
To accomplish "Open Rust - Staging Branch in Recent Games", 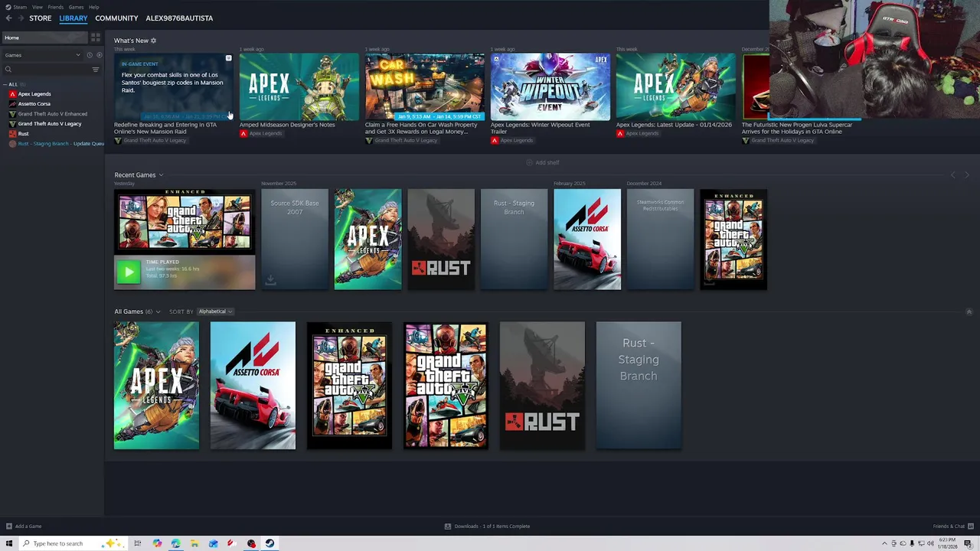I will click(514, 240).
